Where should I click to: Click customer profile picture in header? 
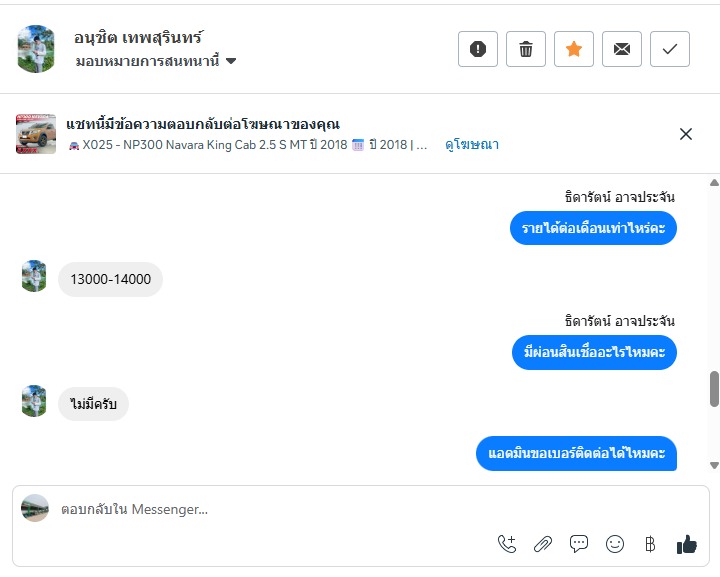[36, 49]
